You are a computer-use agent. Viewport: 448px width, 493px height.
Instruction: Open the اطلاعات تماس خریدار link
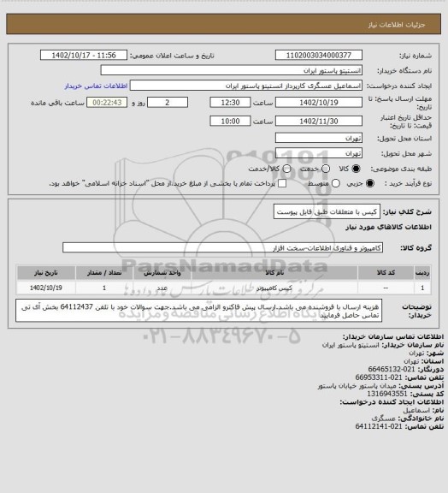(x=96, y=86)
